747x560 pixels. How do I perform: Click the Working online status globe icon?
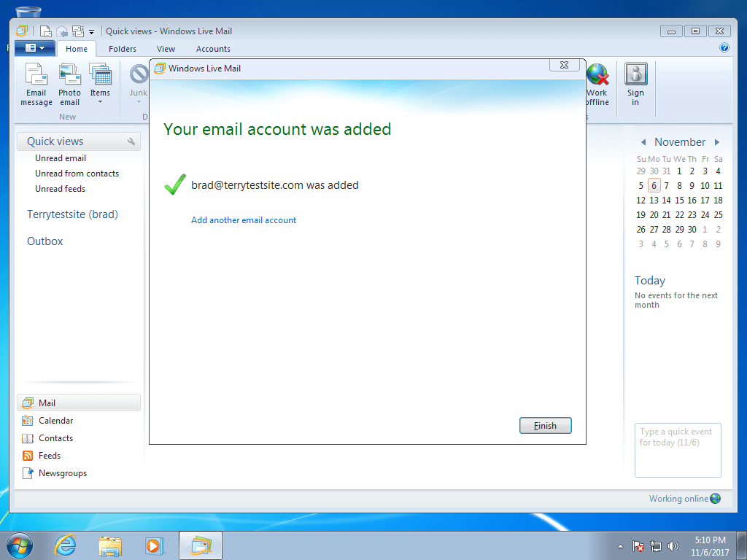tap(715, 499)
